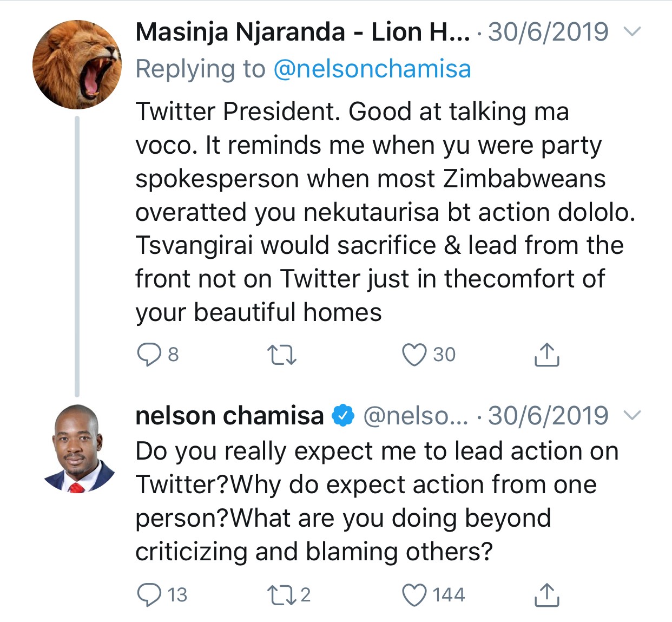Click the blue verified badge
672x622 pixels.
click(x=343, y=416)
